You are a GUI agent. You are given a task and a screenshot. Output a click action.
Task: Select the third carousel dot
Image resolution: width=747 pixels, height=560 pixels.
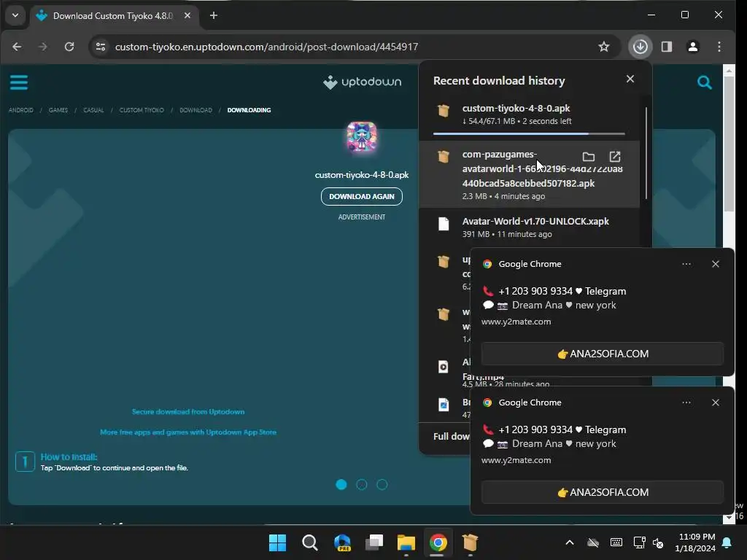point(382,485)
